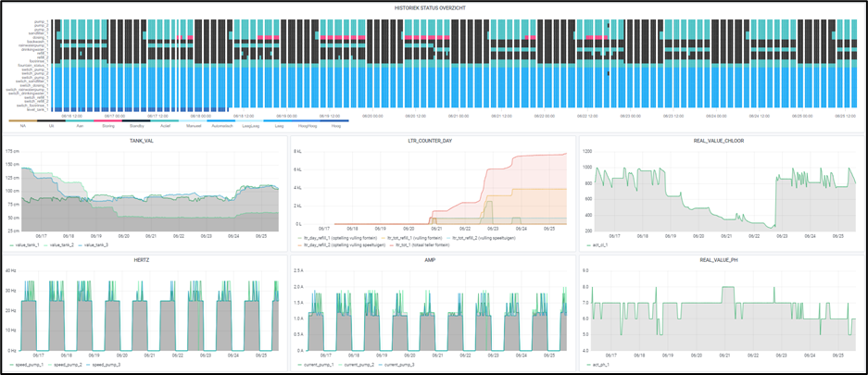
Task: Toggle act_cl_1 series in chloor legend
Action: coord(599,245)
